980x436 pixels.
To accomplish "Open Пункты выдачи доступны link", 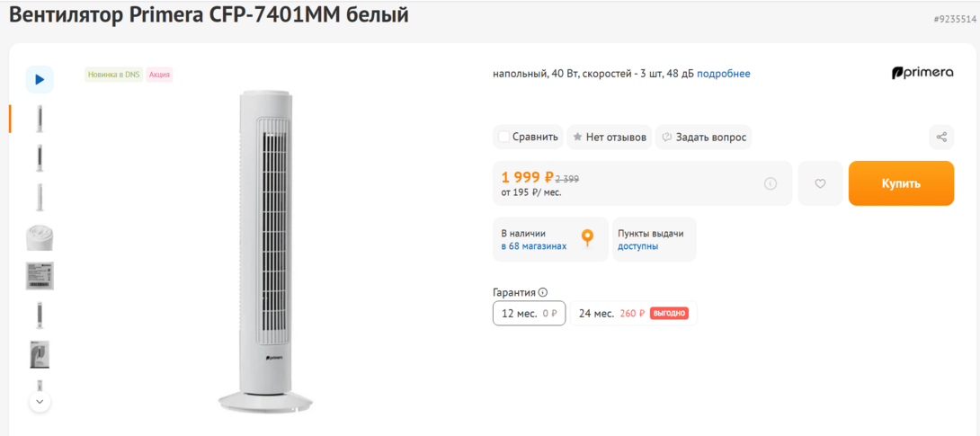I will click(x=637, y=246).
